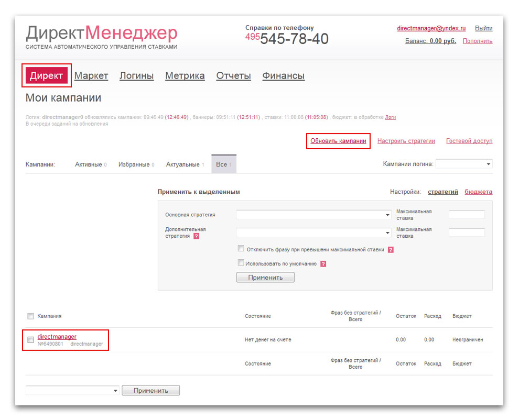
Task: Open the Метрика menu section
Action: coord(185,76)
